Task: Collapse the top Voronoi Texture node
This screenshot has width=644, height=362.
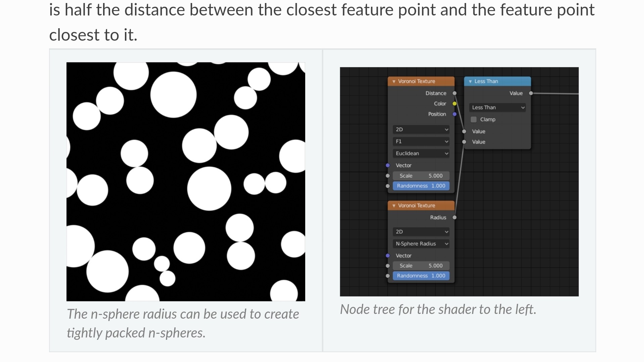Action: (394, 81)
